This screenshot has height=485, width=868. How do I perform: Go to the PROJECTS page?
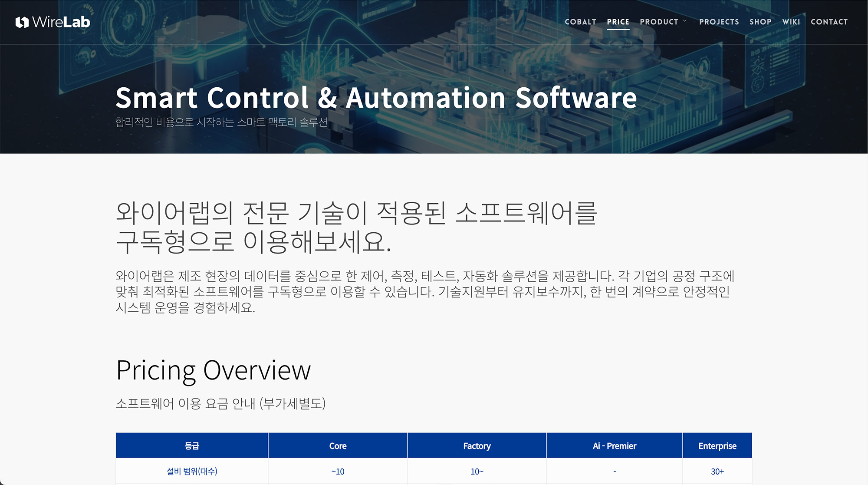719,22
